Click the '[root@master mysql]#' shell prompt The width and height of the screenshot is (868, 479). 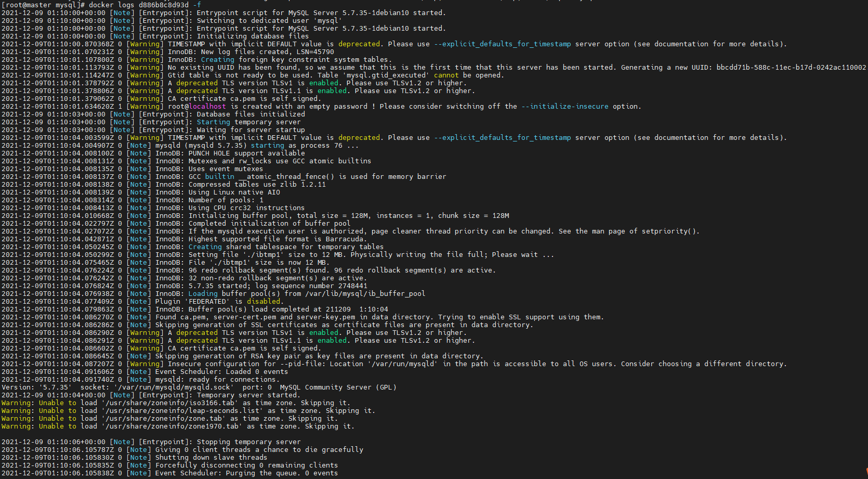pyautogui.click(x=43, y=5)
